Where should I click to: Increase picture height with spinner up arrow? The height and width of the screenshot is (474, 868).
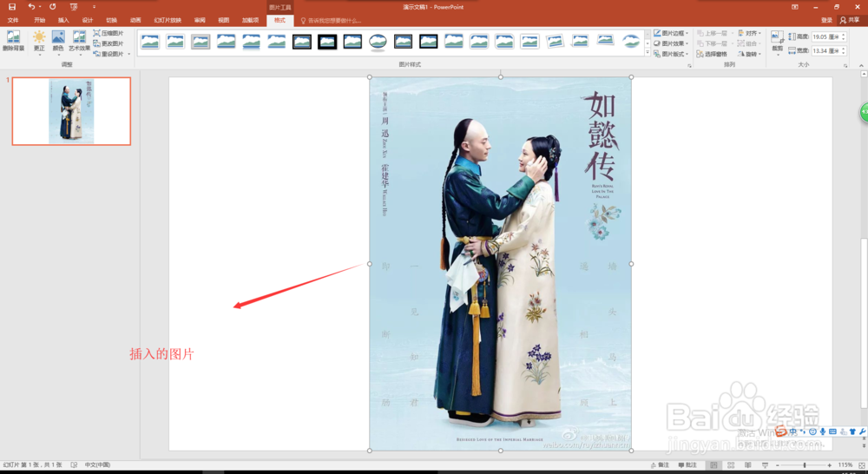(x=844, y=35)
